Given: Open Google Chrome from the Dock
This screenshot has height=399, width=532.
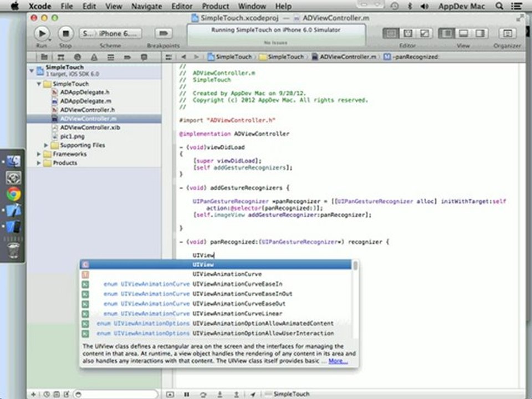Looking at the screenshot, I should [x=13, y=194].
